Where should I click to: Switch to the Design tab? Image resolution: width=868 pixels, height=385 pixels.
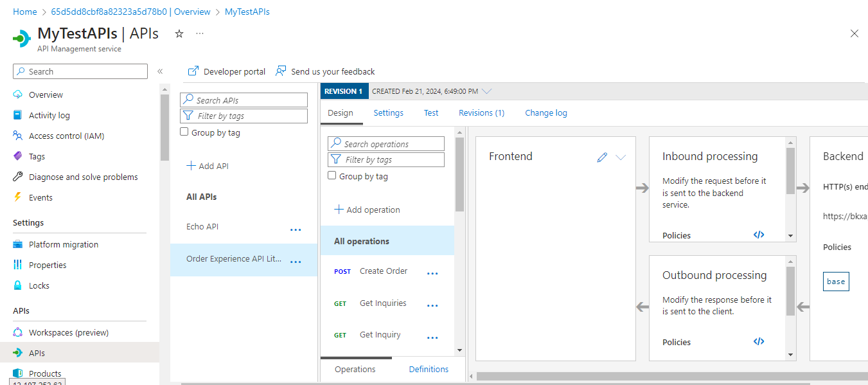pyautogui.click(x=341, y=112)
